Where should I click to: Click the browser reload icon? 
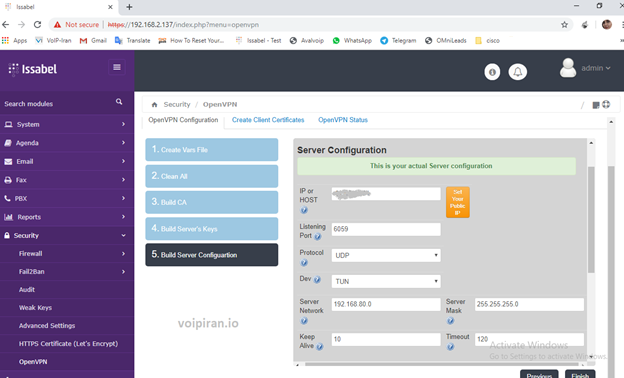37,25
